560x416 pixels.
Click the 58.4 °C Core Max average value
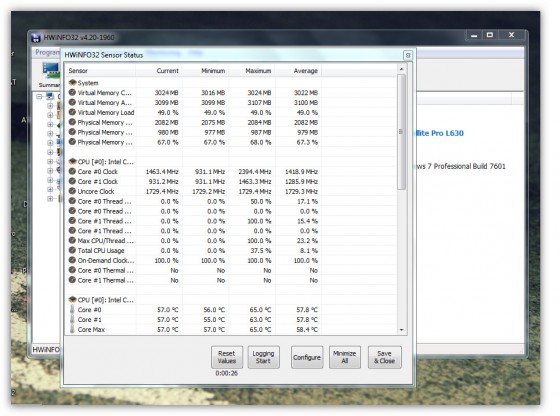[307, 330]
